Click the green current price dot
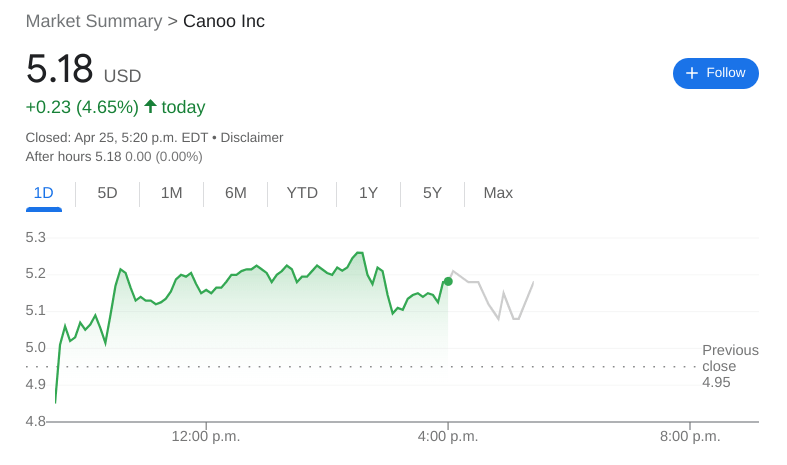The image size is (787, 465). coord(448,282)
